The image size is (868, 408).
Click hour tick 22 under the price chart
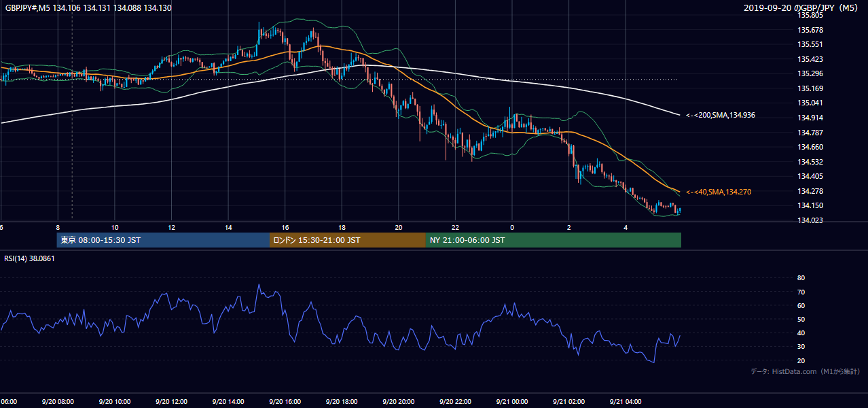(455, 227)
